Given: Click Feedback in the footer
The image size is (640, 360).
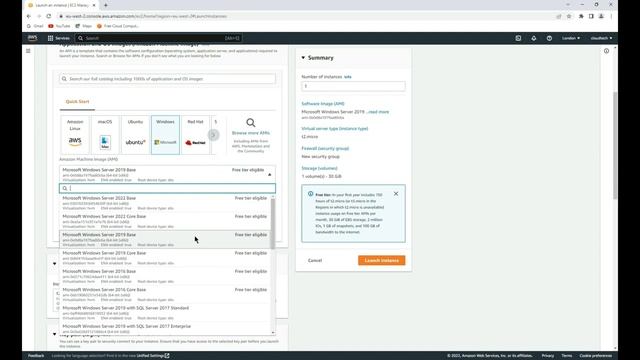Looking at the screenshot, I should coord(36,356).
